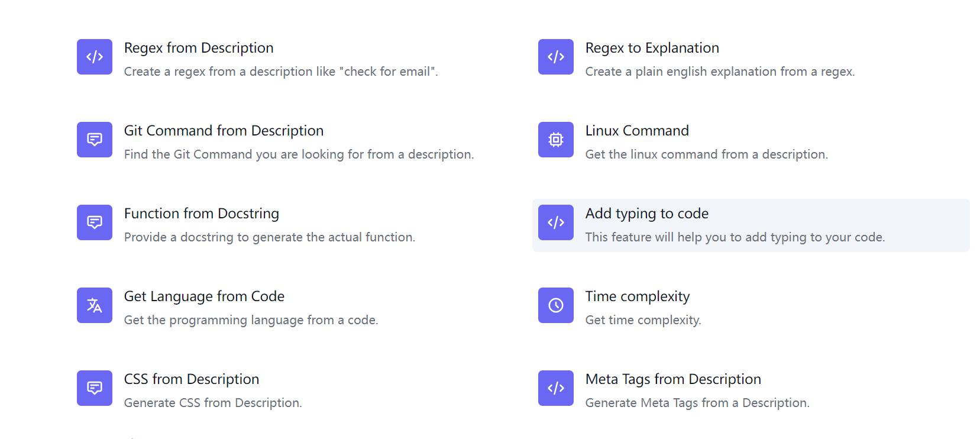Click the Regex to Explanation code icon

(x=556, y=57)
